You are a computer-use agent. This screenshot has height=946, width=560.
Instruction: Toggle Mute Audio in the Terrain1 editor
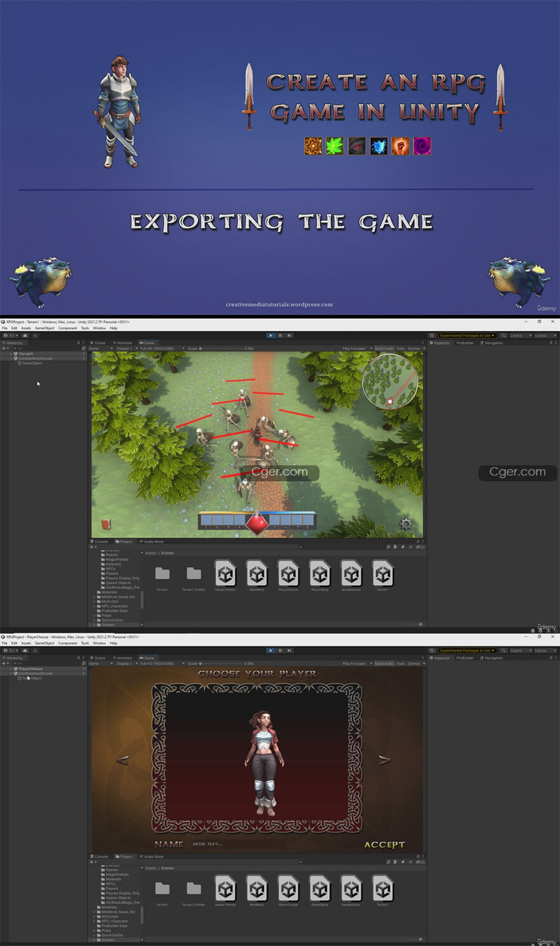384,348
